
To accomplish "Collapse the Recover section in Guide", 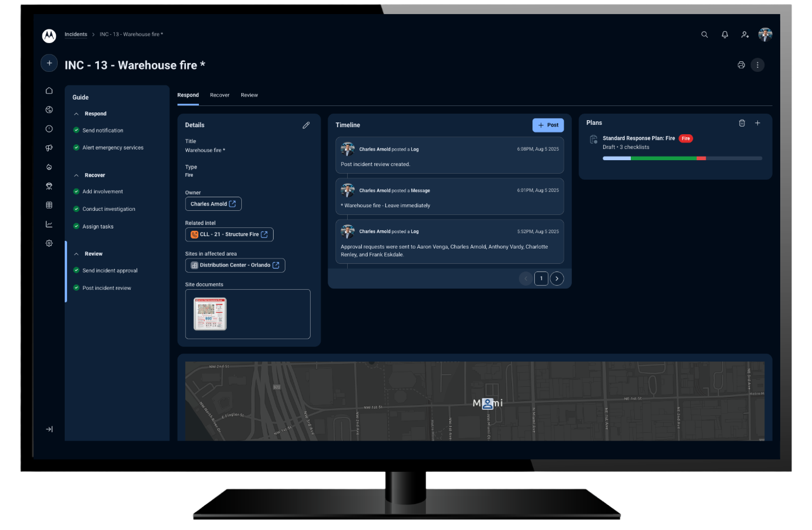I will [x=76, y=175].
